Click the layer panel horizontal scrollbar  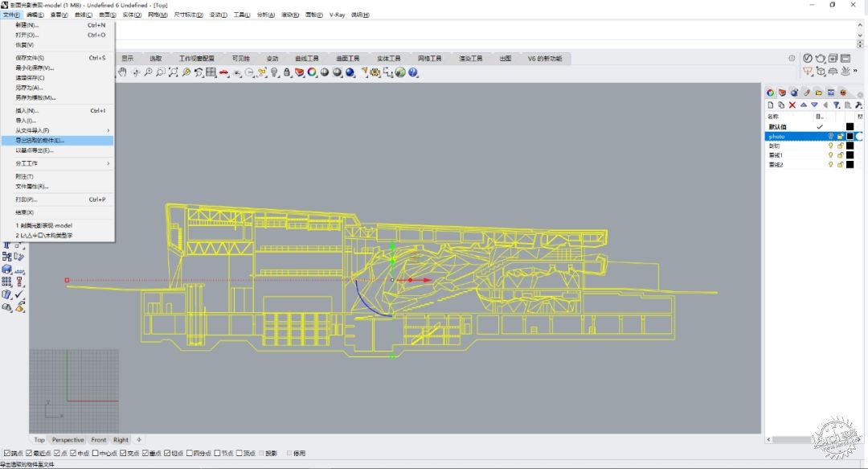[x=792, y=439]
